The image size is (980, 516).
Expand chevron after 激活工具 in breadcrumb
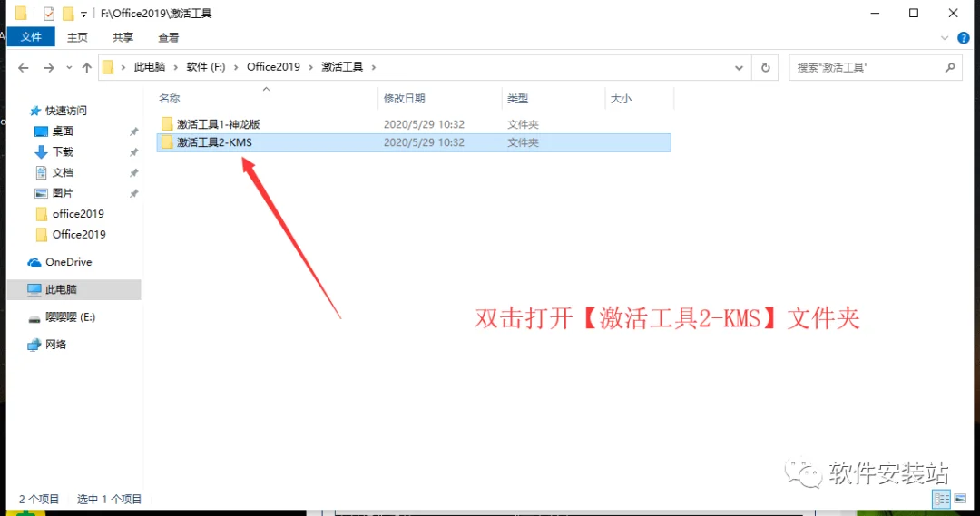[374, 67]
